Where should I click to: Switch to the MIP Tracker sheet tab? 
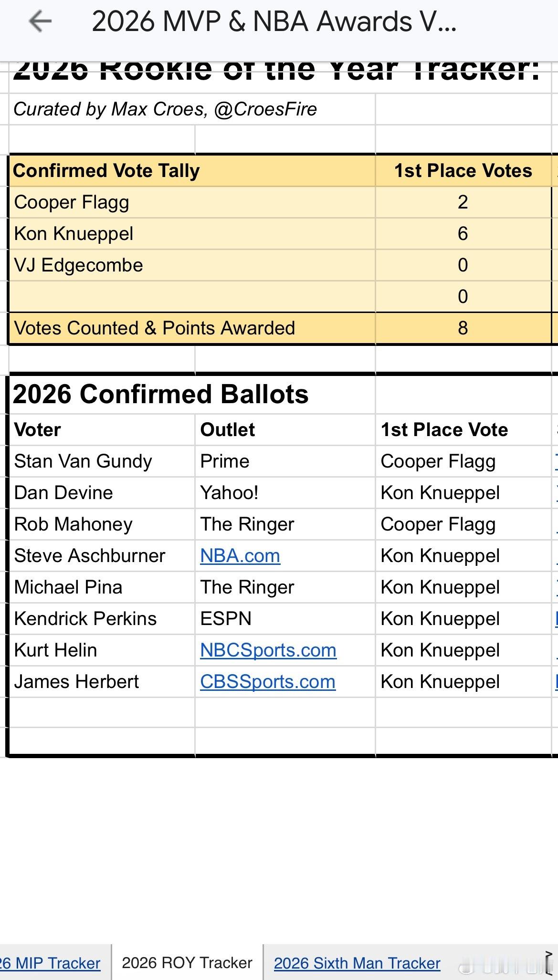(x=52, y=963)
